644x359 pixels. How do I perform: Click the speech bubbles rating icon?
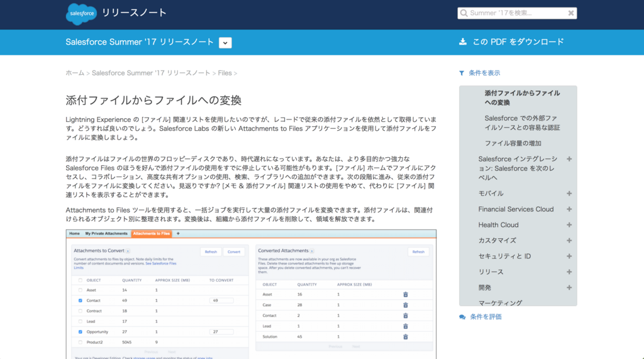462,317
